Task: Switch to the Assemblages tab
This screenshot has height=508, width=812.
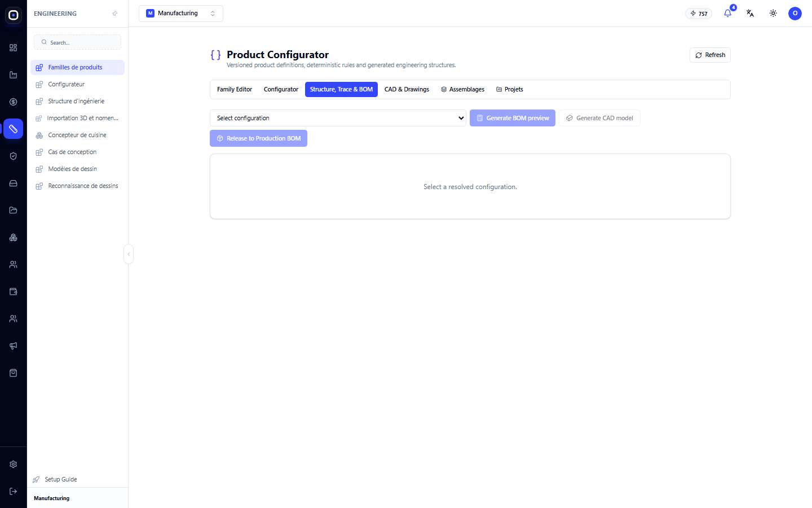Action: click(x=462, y=89)
